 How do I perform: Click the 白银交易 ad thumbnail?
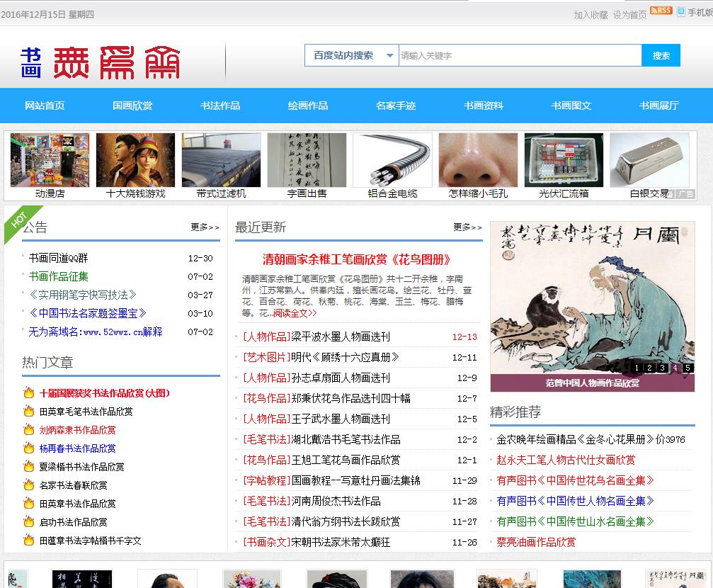[x=649, y=160]
